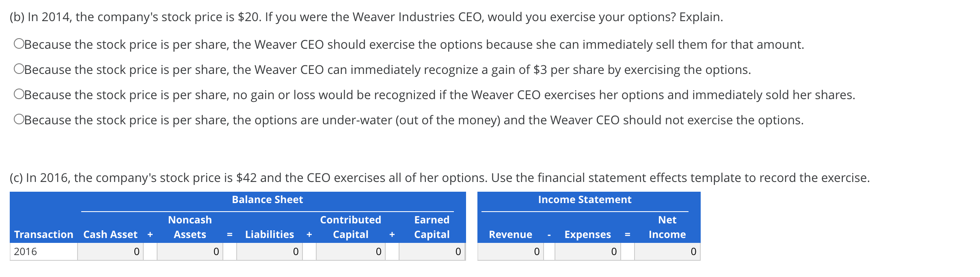The width and height of the screenshot is (980, 277).
Task: Click the Cash Asset input field for 2016
Action: tap(110, 252)
